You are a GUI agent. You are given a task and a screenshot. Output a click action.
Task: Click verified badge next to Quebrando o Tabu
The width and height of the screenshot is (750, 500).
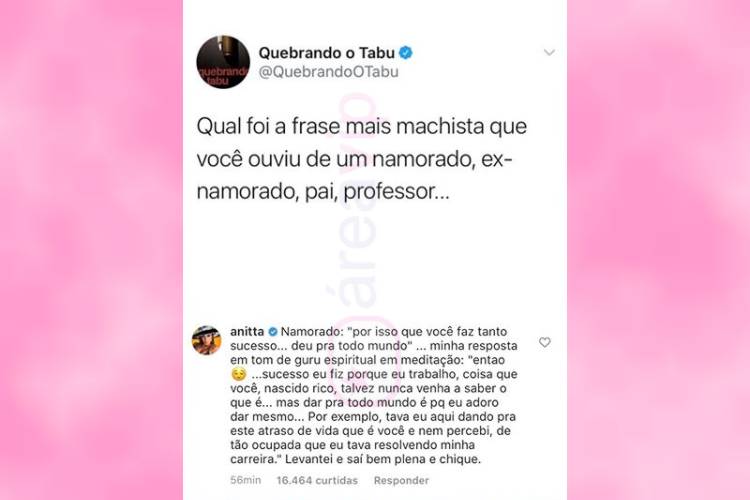pyautogui.click(x=406, y=52)
